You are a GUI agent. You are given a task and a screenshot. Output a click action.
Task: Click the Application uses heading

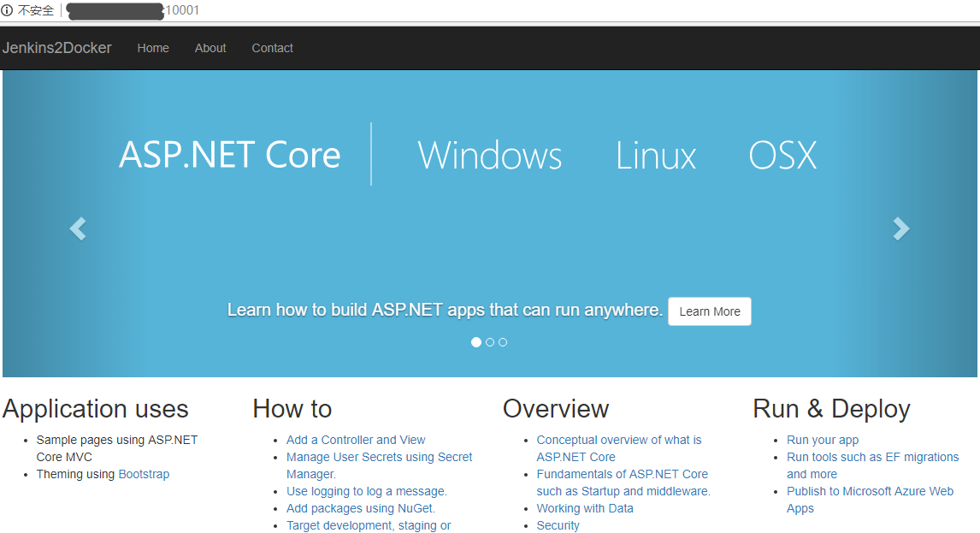pyautogui.click(x=96, y=409)
